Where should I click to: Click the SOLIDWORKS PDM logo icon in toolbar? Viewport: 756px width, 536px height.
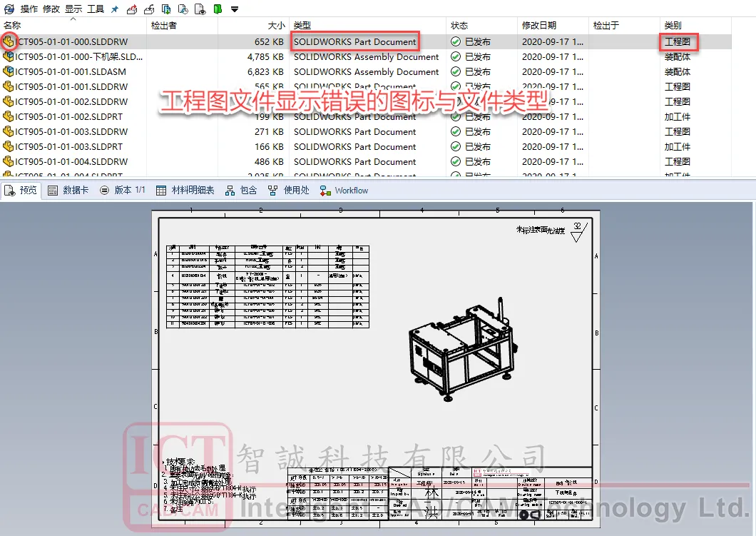click(x=9, y=9)
